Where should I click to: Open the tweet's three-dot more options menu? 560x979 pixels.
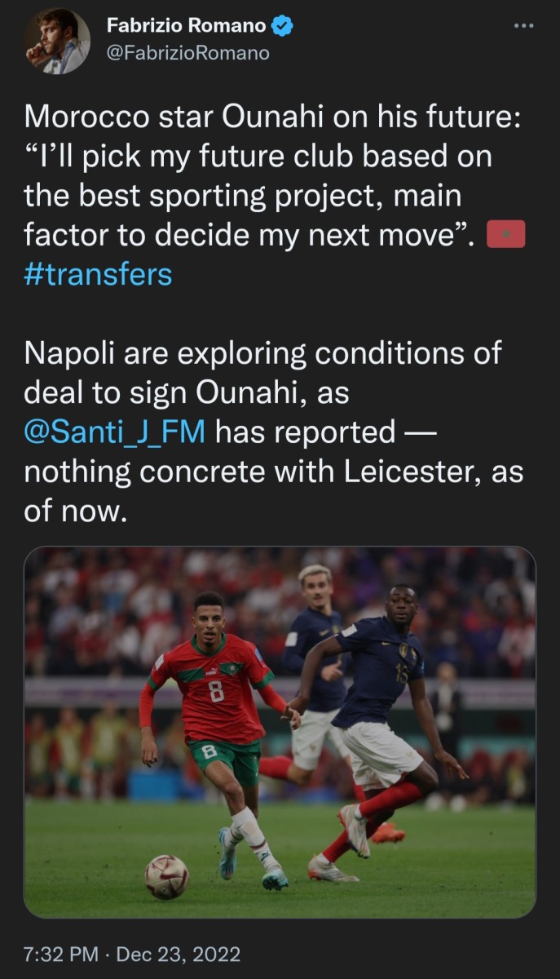pos(523,25)
